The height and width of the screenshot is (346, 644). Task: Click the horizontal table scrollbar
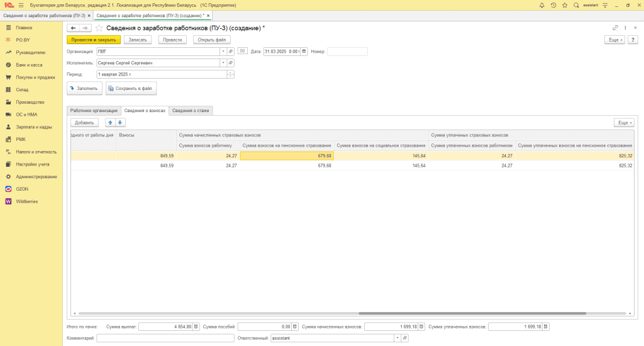tap(472, 313)
